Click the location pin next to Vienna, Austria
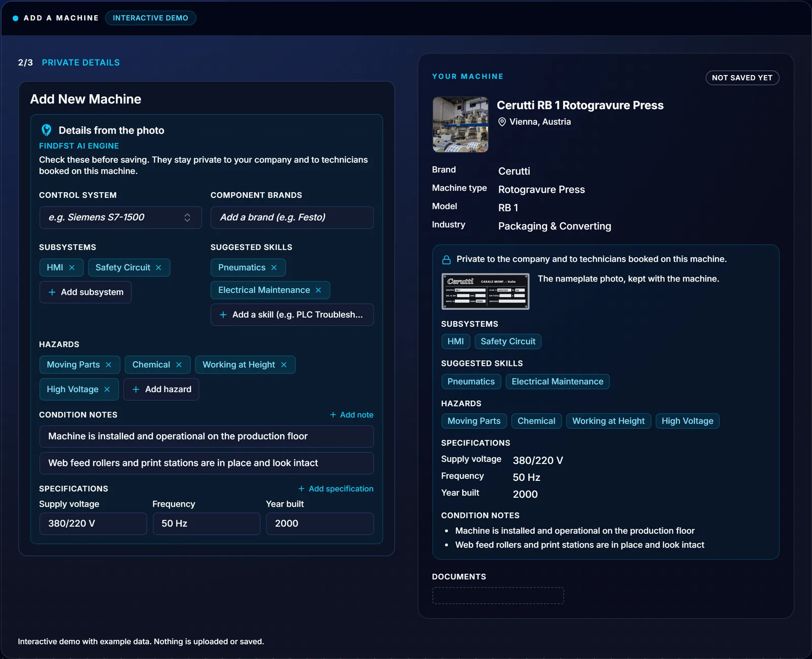 [x=502, y=122]
